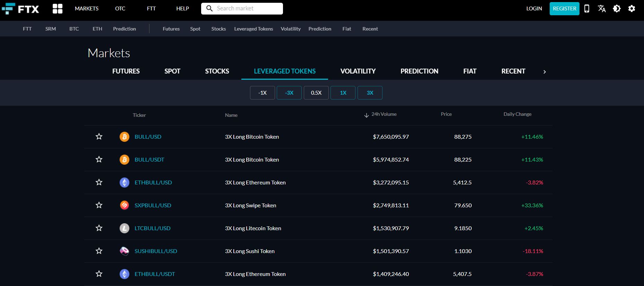Image resolution: width=644 pixels, height=286 pixels.
Task: Click the Sushi icon beside SUSHIBULL/USD
Action: pyautogui.click(x=124, y=251)
